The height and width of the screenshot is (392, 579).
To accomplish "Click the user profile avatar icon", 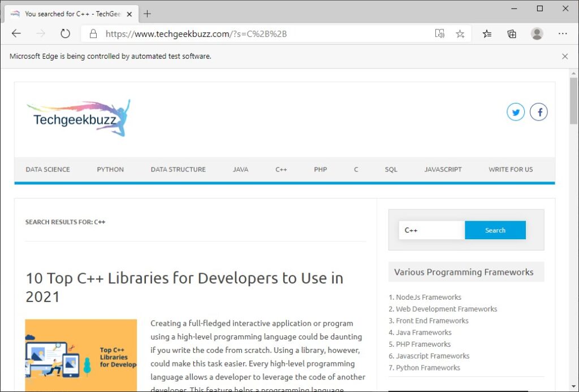I will (537, 34).
